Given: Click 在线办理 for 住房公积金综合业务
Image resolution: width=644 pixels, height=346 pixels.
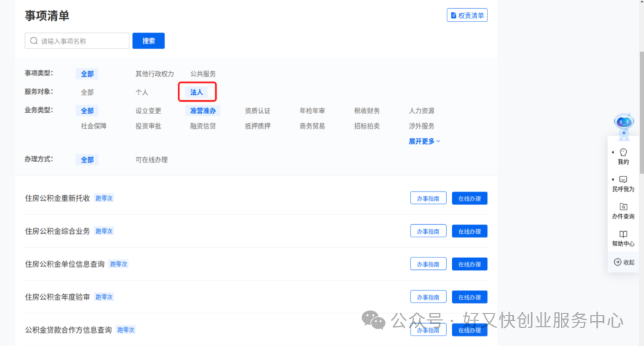Looking at the screenshot, I should [x=469, y=231].
